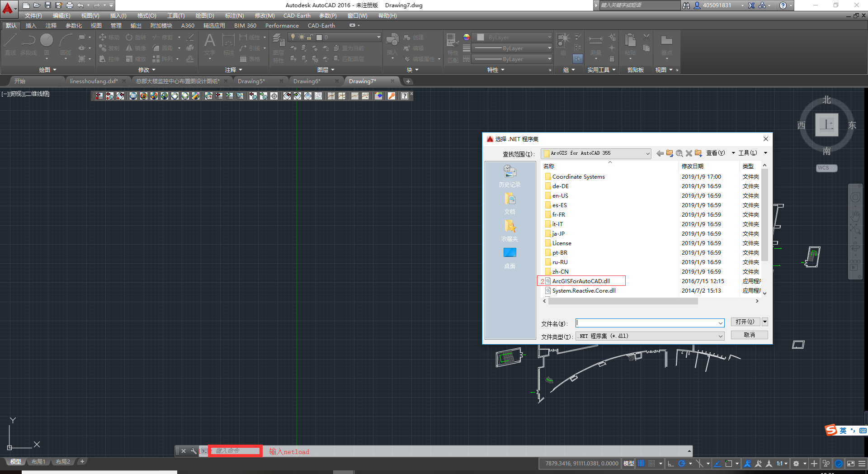This screenshot has width=868, height=474.
Task: Click the Save icon in quick access toolbar
Action: click(x=47, y=5)
